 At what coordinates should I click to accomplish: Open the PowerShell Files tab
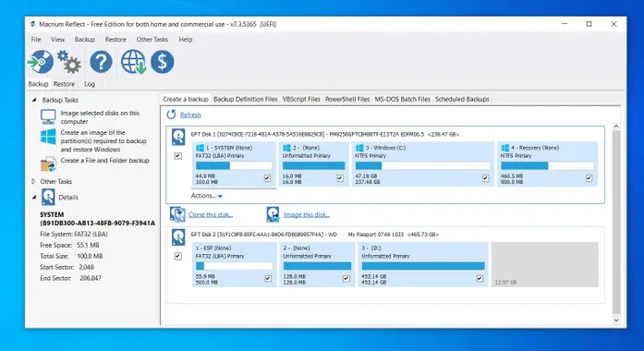347,100
